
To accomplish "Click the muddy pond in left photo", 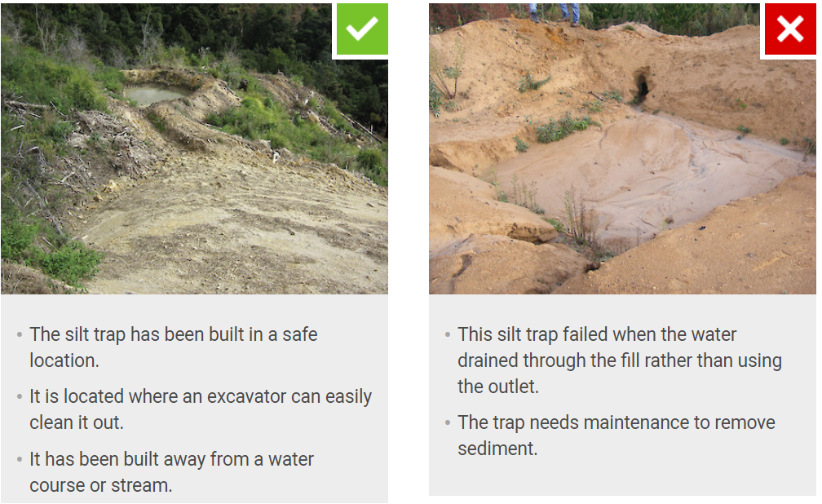I will (x=156, y=95).
